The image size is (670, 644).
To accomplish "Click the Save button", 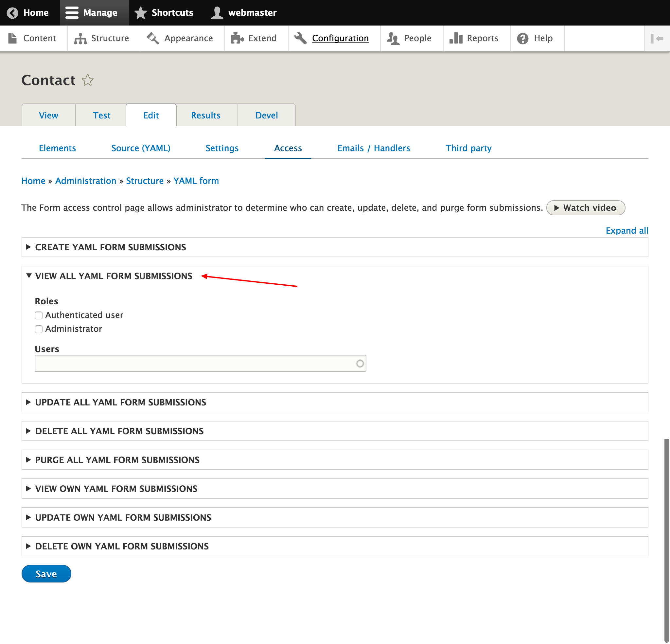I will (x=46, y=574).
